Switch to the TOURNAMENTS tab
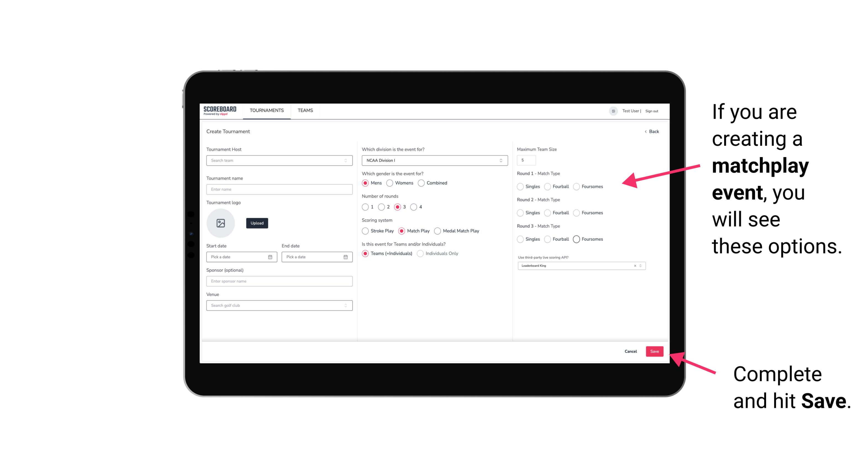This screenshot has height=467, width=868. [x=266, y=110]
